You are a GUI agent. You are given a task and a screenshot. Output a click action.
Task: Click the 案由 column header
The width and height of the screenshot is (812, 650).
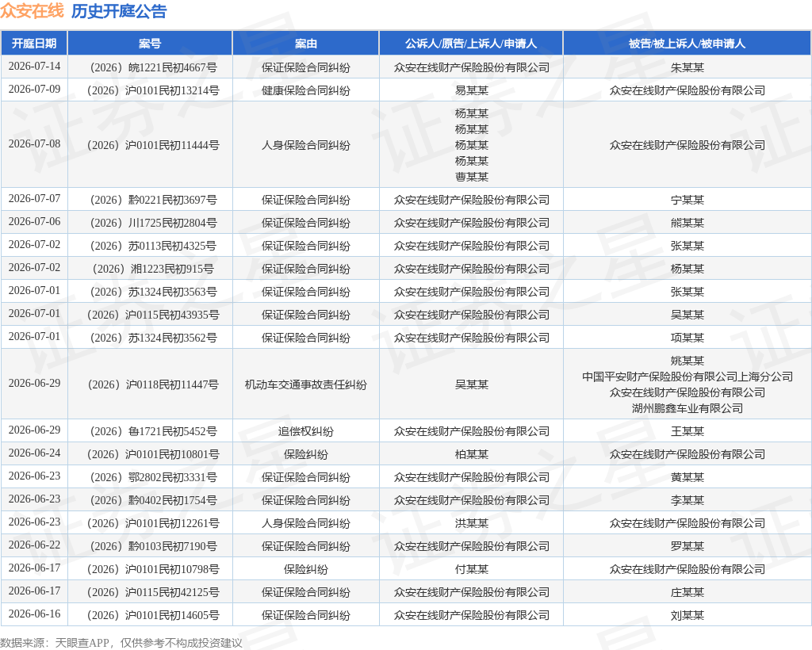(x=305, y=44)
